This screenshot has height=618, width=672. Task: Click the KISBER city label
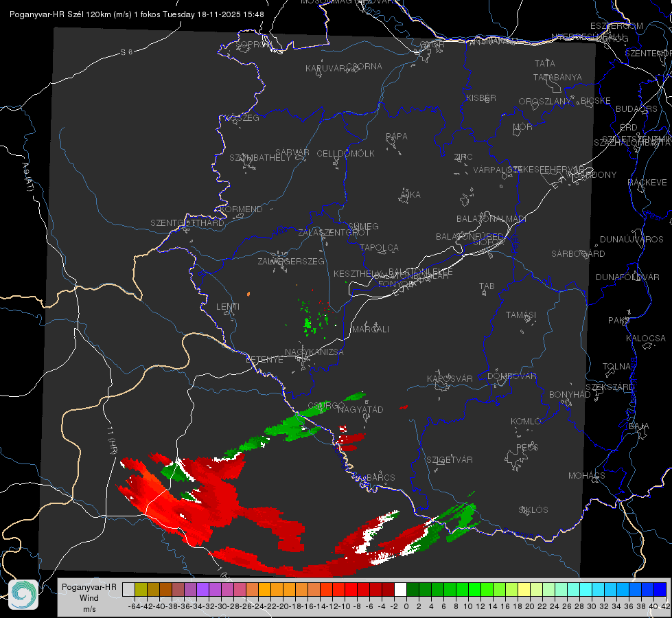coord(481,98)
